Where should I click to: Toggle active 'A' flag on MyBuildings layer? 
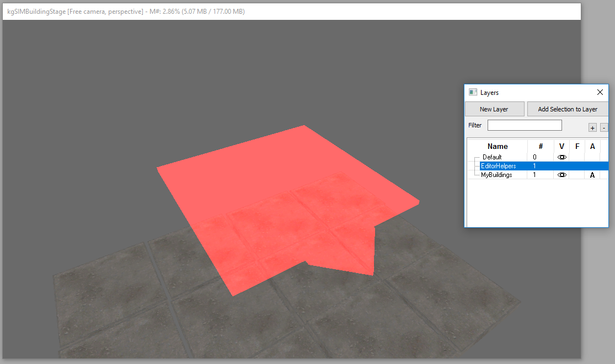592,175
